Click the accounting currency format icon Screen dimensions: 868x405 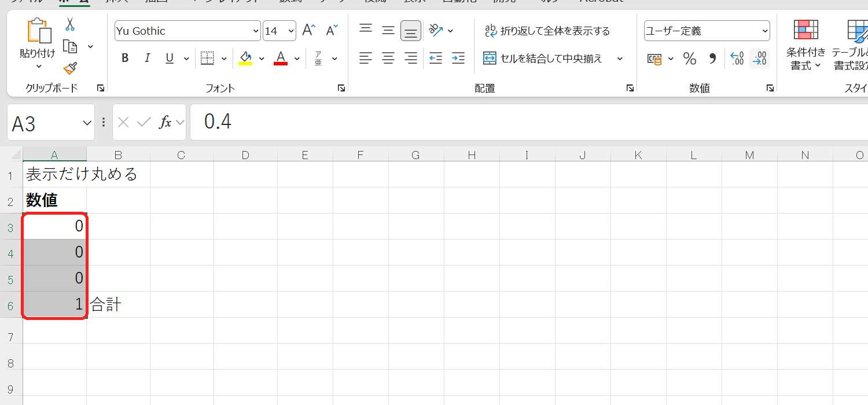tap(654, 58)
